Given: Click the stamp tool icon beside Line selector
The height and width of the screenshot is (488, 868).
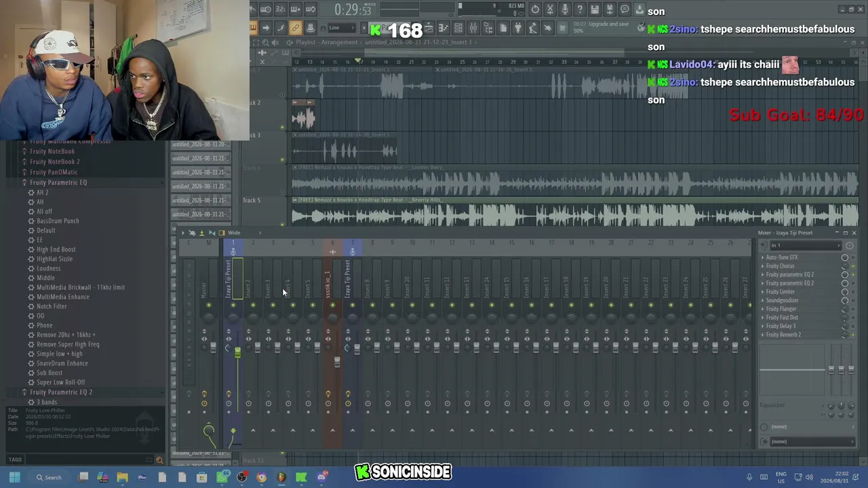Looking at the screenshot, I should (310, 28).
